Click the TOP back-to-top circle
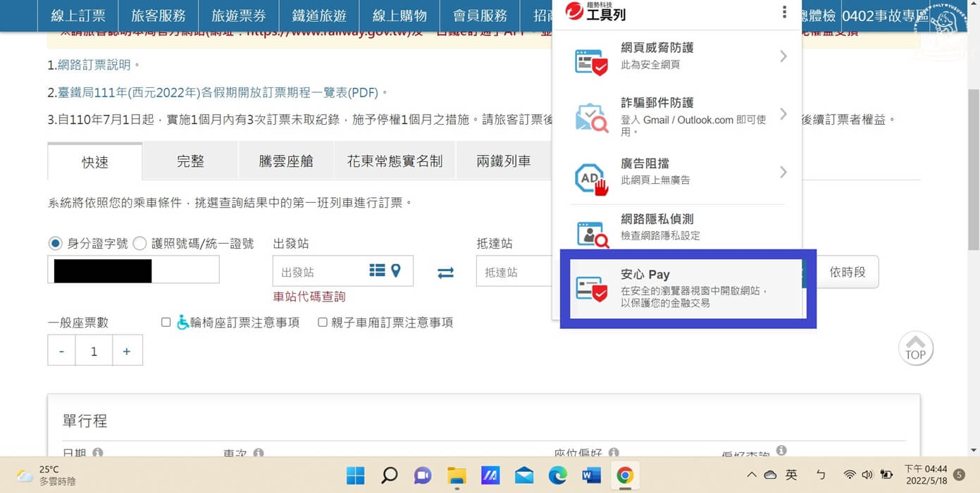Image resolution: width=980 pixels, height=493 pixels. (x=915, y=347)
